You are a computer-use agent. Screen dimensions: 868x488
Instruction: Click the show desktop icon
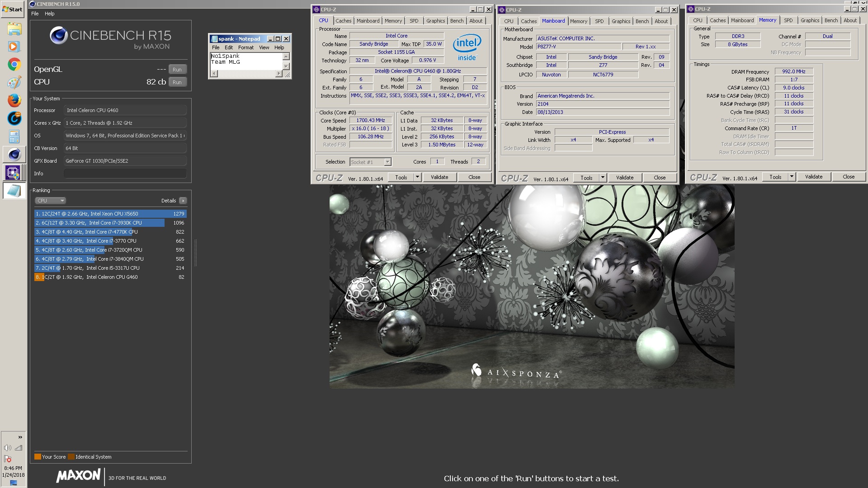13,483
